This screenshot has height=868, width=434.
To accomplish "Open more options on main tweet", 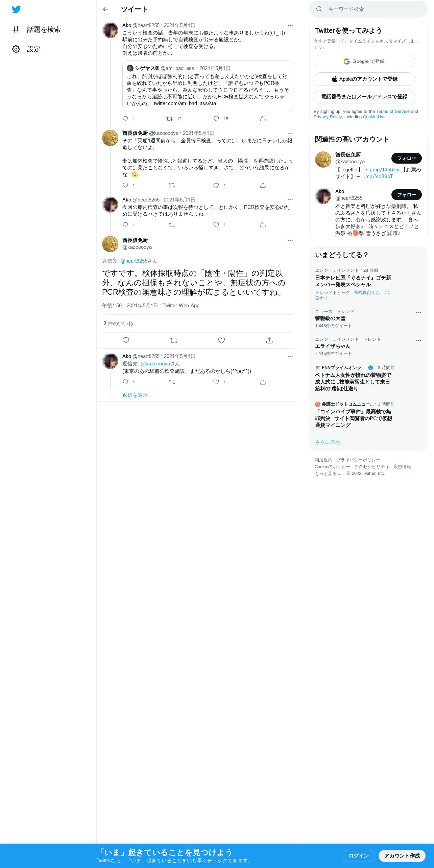I will (290, 240).
